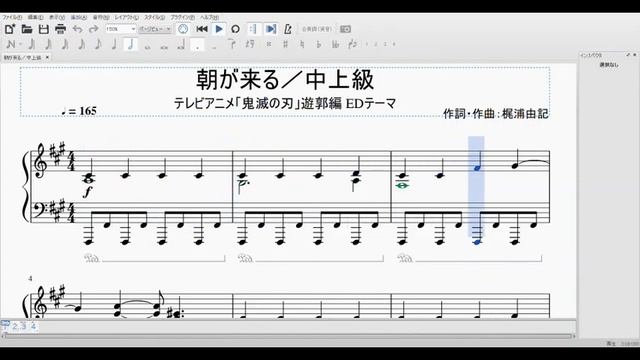Close the 朝が来る／中上級 score tab
Screen dimensions: 640x360
pyautogui.click(x=47, y=58)
